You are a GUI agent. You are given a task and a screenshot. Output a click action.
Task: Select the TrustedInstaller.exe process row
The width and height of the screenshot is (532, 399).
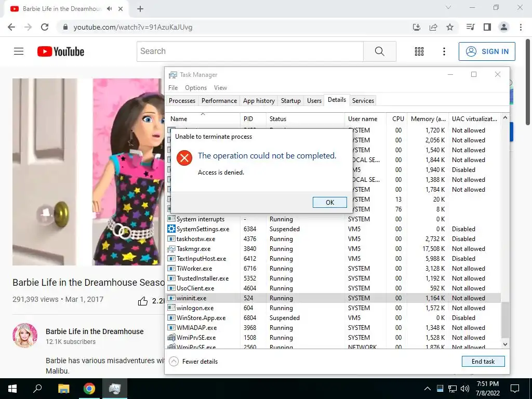(x=333, y=278)
